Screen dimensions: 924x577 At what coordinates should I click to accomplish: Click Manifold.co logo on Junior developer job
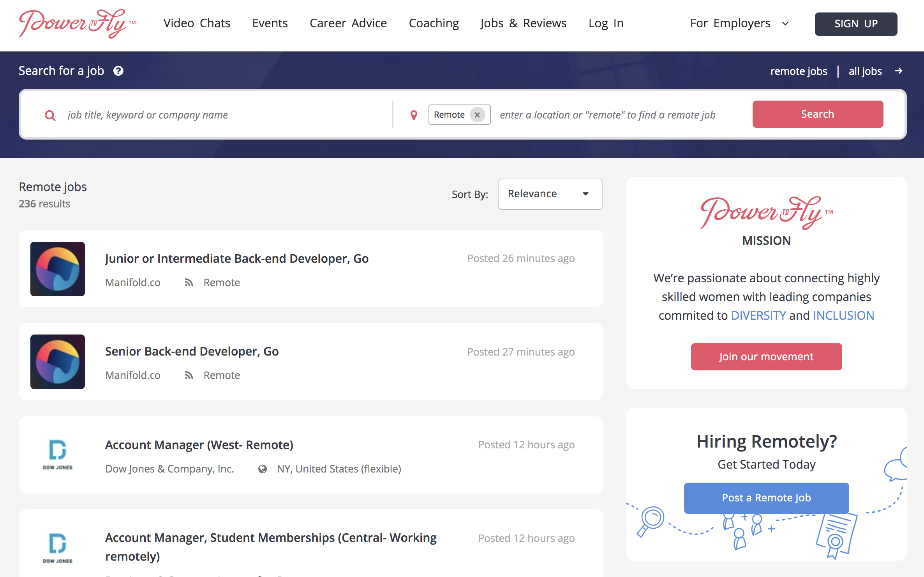(x=58, y=269)
